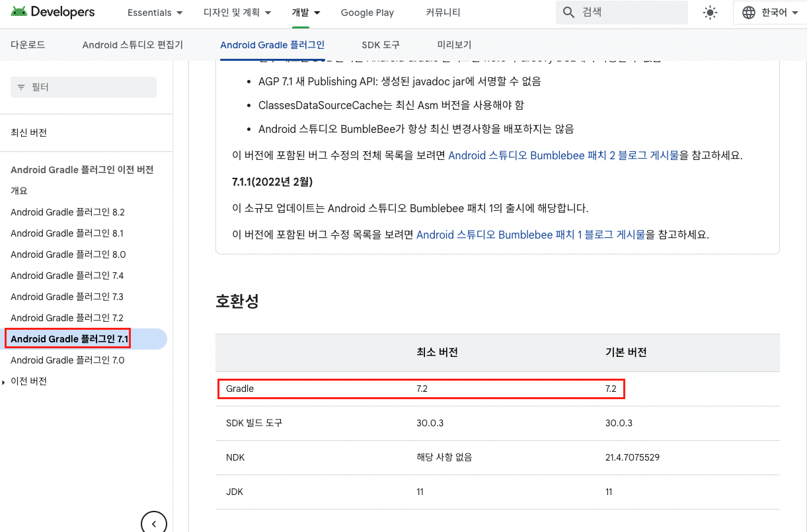Open the Essentials dropdown menu
This screenshot has width=807, height=532.
(155, 13)
